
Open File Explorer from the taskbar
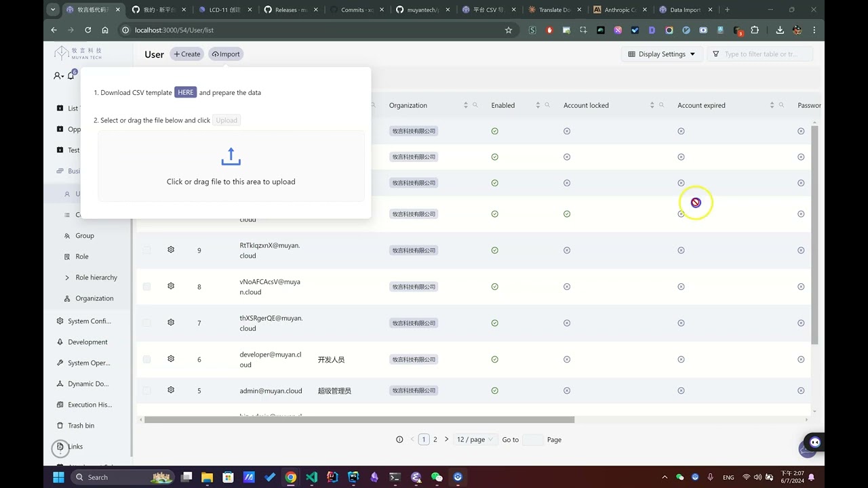pyautogui.click(x=208, y=477)
